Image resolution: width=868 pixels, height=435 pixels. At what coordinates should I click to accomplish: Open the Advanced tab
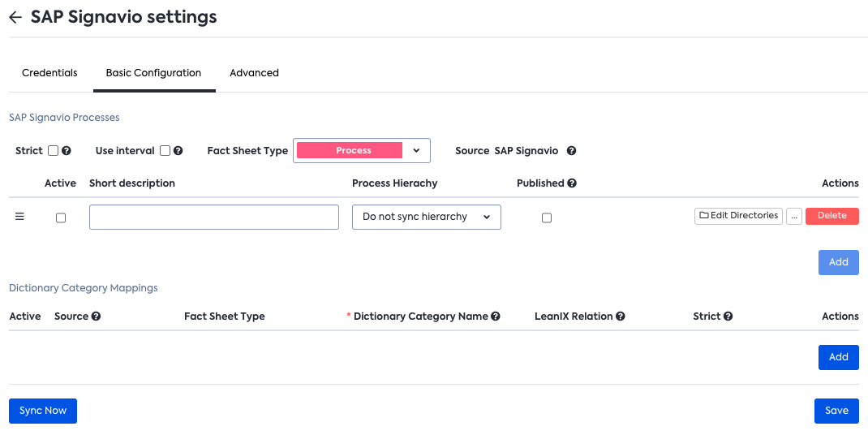(254, 72)
